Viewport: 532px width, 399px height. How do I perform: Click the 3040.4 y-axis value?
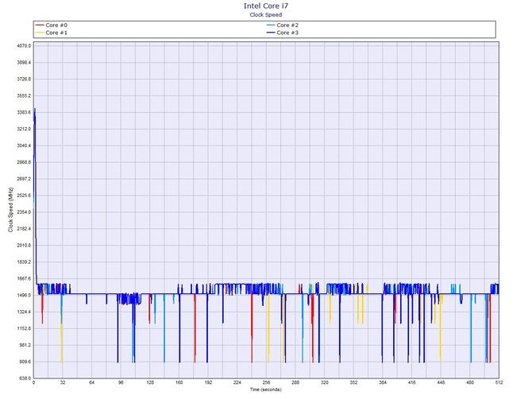click(x=24, y=145)
